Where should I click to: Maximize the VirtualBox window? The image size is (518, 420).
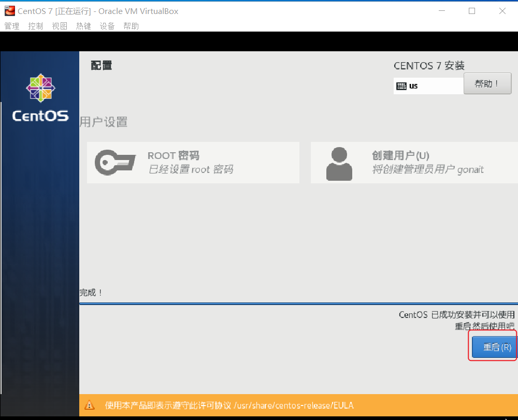[472, 11]
